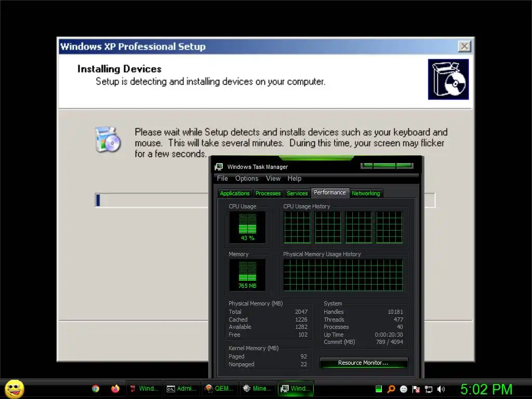Open the Action Center flag tray icon
Screen dimensions: 532x399
[416, 389]
